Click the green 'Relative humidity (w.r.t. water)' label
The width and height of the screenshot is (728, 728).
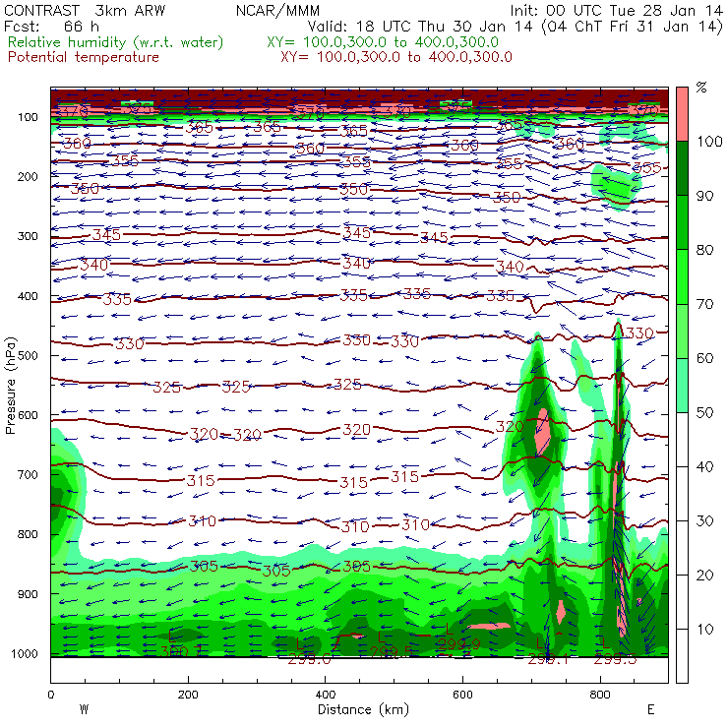point(116,42)
